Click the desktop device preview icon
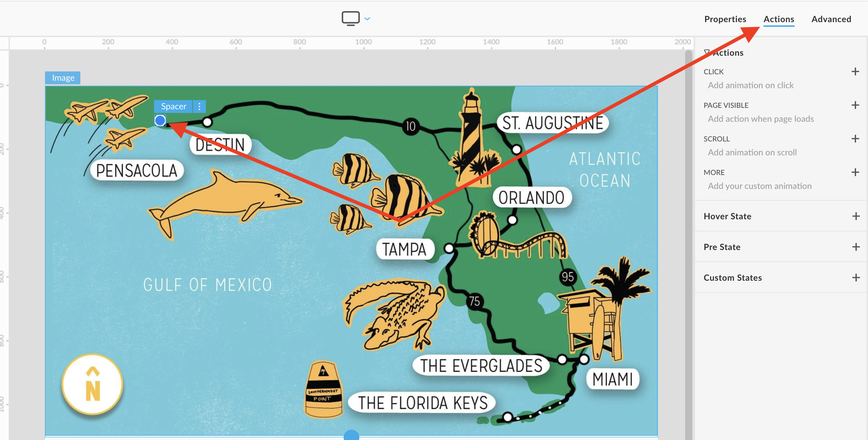Image resolution: width=868 pixels, height=440 pixels. [x=350, y=18]
